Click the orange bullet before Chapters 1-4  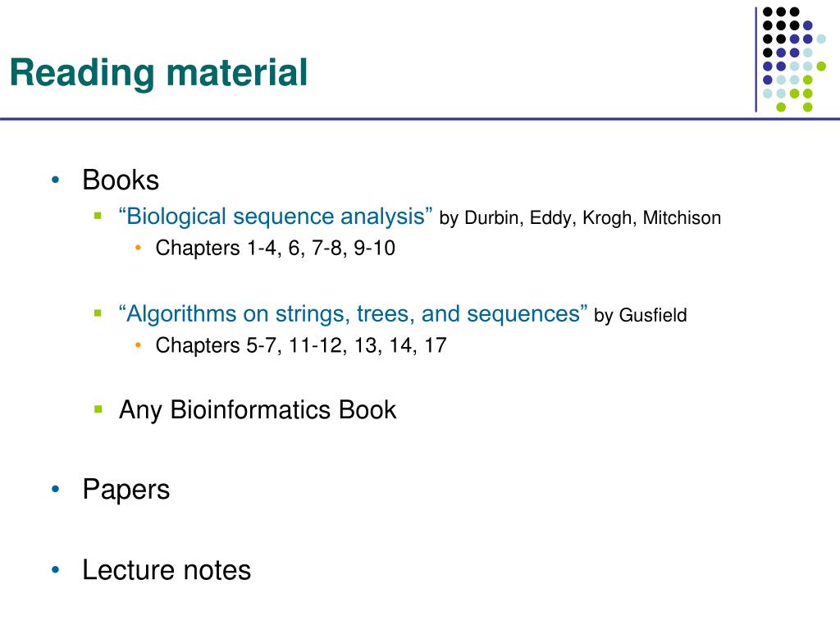tap(138, 248)
